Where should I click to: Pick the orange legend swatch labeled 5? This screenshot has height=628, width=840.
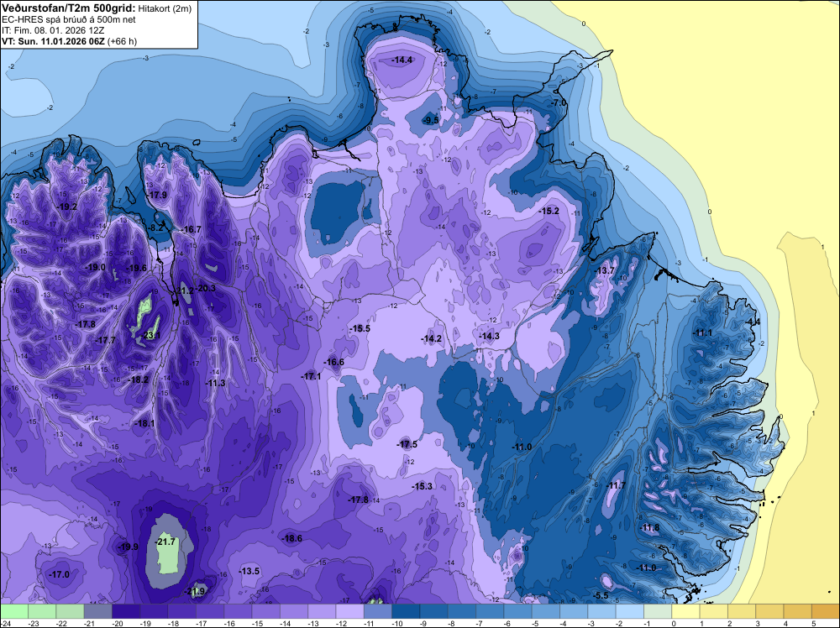[x=826, y=611]
